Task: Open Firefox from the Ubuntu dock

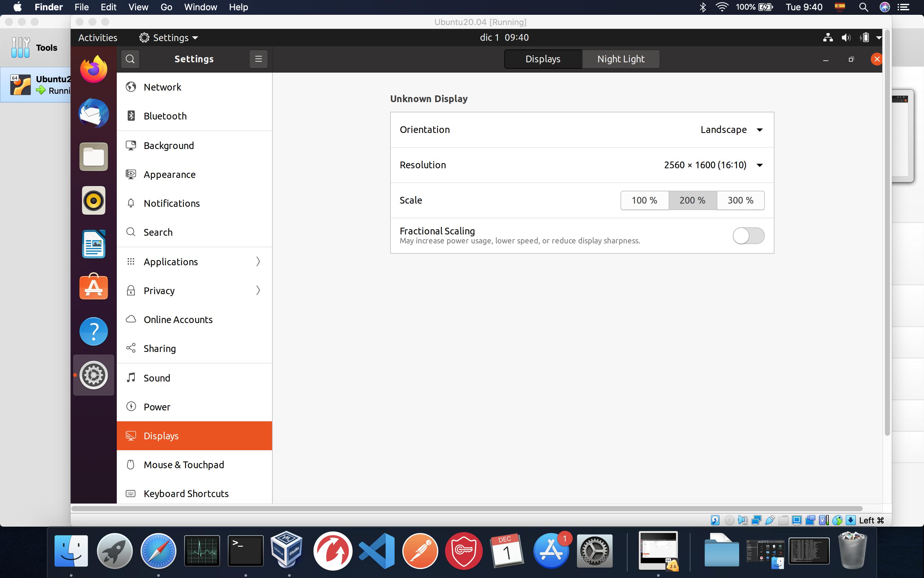Action: (x=94, y=69)
